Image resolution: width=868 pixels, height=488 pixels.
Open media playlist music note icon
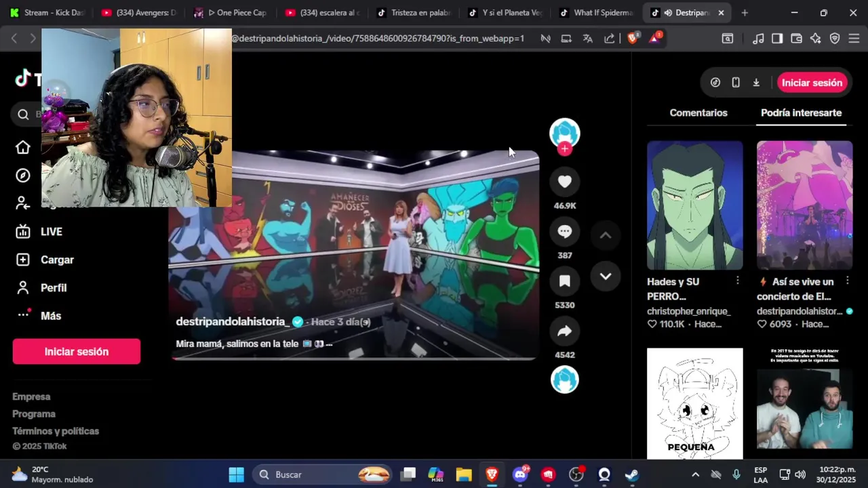pyautogui.click(x=758, y=39)
